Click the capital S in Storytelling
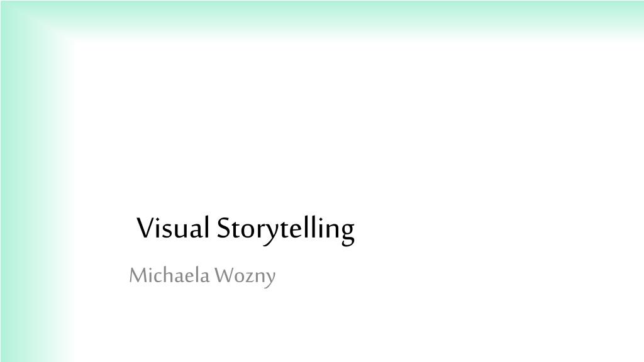The width and height of the screenshot is (644, 362). coord(223,228)
